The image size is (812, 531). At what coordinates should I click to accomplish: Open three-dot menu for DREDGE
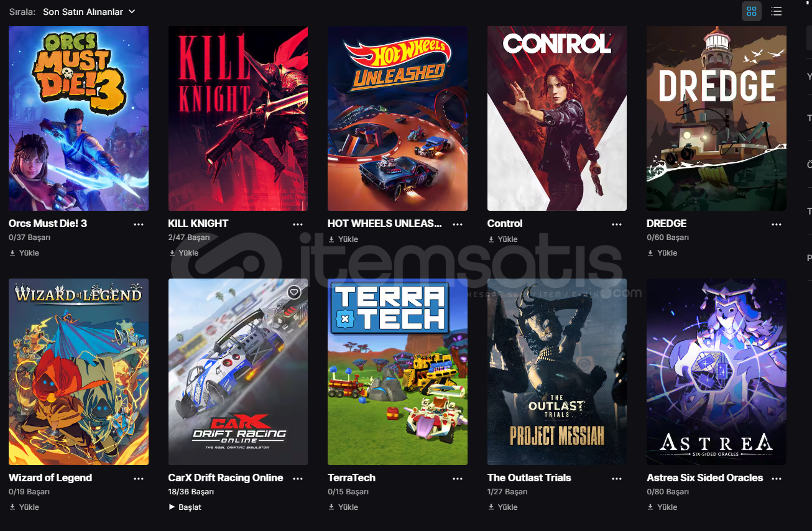(x=777, y=224)
